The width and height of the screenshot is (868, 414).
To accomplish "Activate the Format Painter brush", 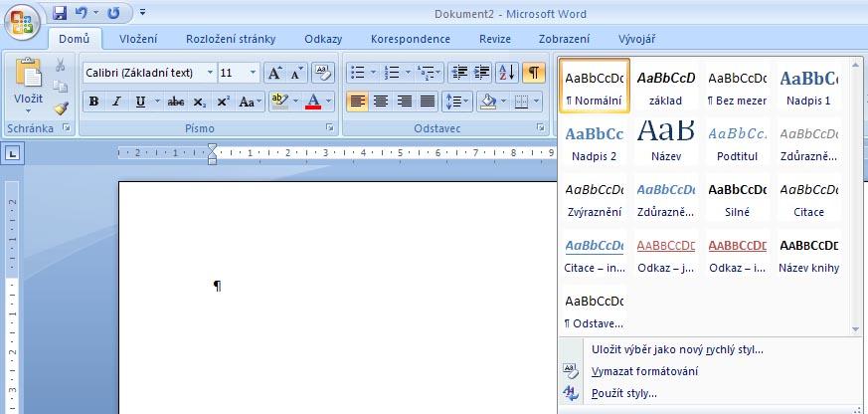I will (61, 108).
